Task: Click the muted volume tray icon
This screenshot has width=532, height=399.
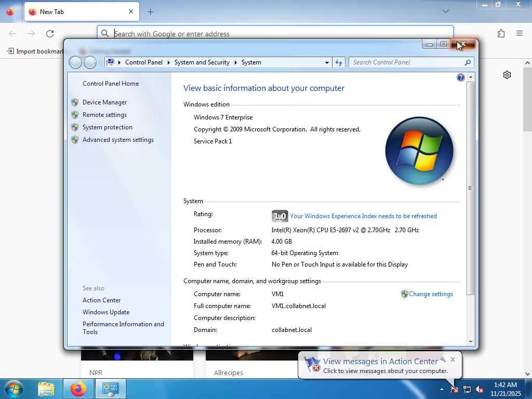Action: [x=480, y=390]
